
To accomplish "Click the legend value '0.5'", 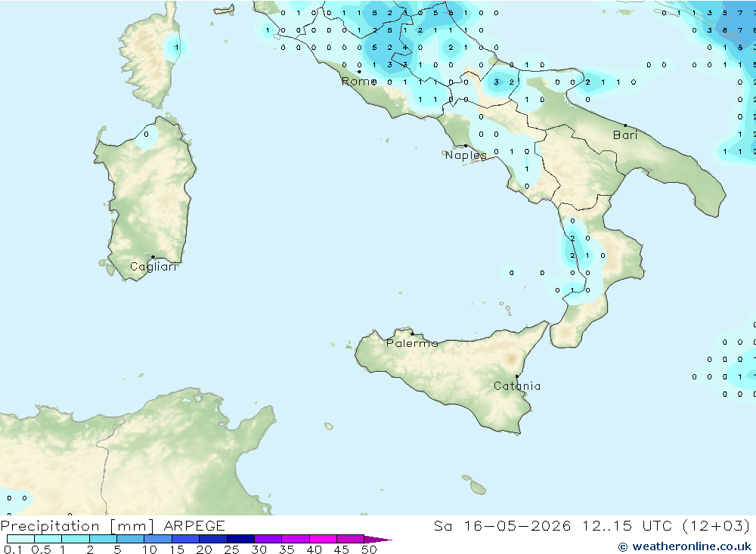I will 41,549.
